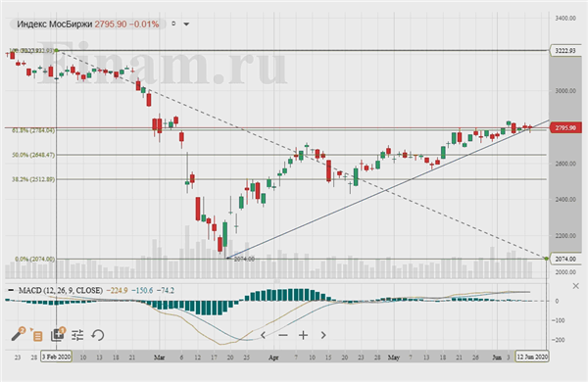Select the MACD (12, 26, 9, CLOSE) label
Viewport: 588px width, 382px height.
click(x=61, y=290)
